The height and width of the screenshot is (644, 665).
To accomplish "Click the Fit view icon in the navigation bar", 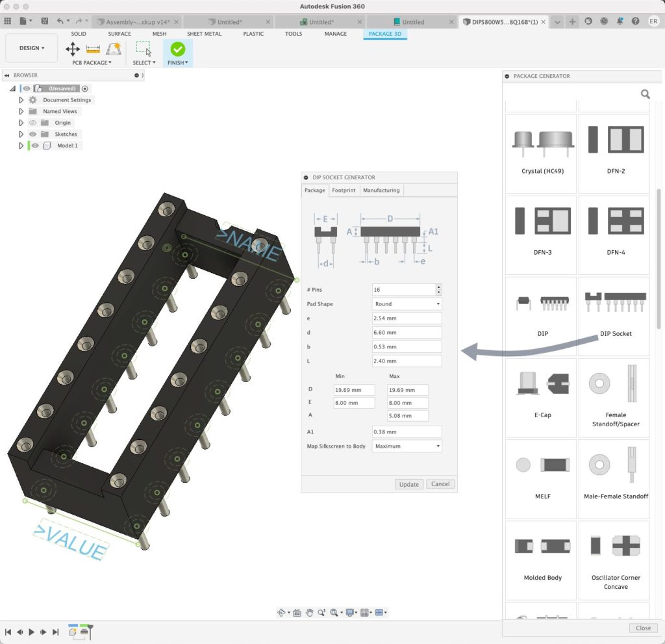I will (334, 612).
